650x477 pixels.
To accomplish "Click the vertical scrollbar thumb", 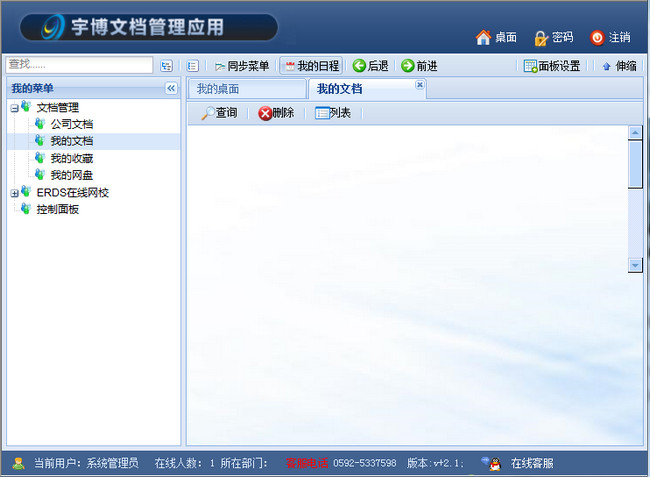I will [x=635, y=164].
